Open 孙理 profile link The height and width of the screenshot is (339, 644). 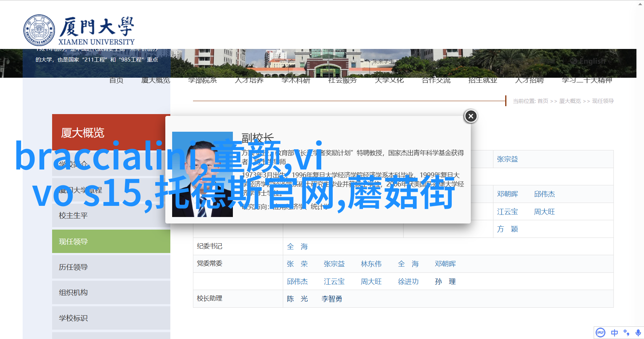(x=445, y=281)
